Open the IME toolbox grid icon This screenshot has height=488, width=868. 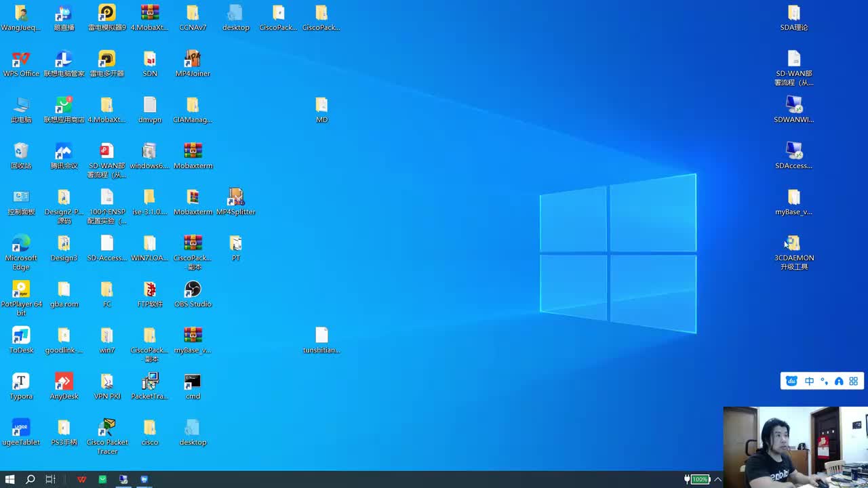854,382
